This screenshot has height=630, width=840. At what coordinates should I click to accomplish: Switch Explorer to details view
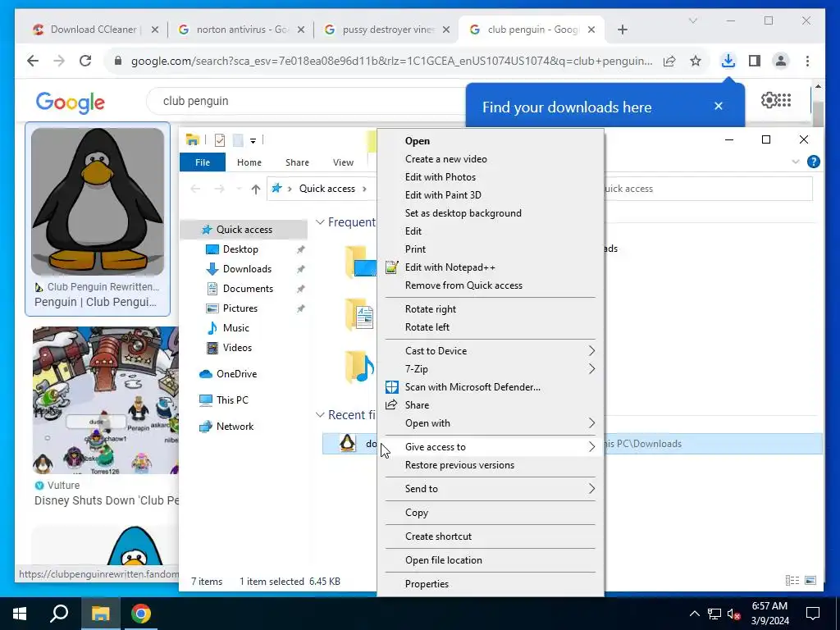pyautogui.click(x=792, y=580)
